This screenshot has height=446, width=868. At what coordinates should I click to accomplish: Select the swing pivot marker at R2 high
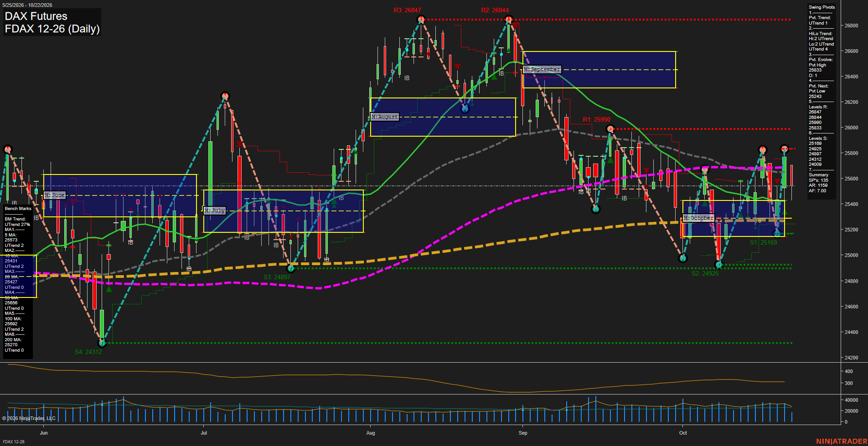(x=509, y=19)
